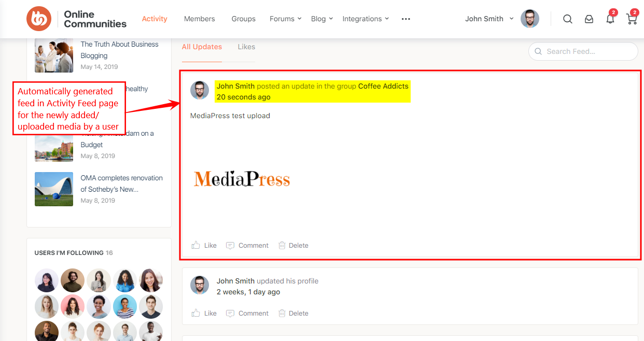View notifications via the bell icon
644x341 pixels.
click(x=610, y=19)
